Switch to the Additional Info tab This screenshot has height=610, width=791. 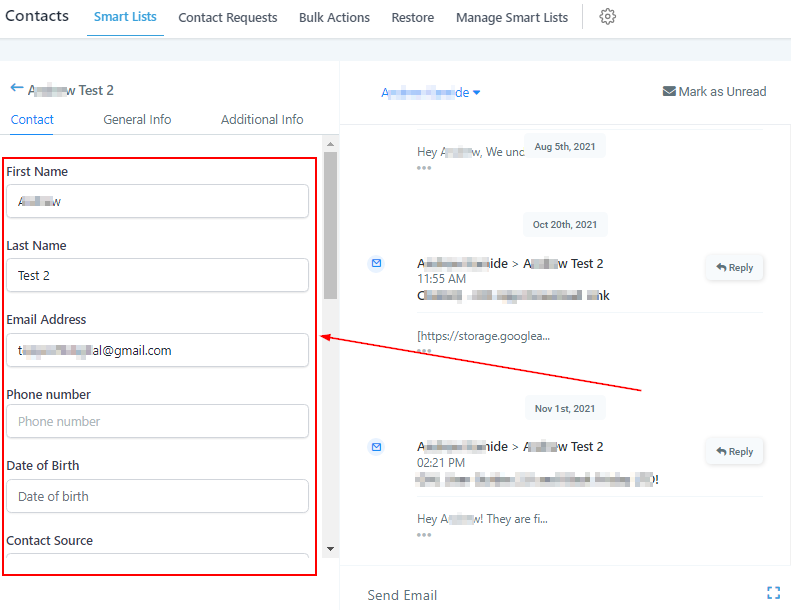pos(262,119)
